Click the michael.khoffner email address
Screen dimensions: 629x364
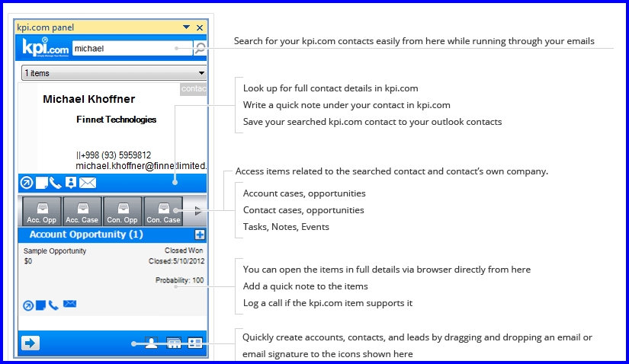pyautogui.click(x=141, y=166)
